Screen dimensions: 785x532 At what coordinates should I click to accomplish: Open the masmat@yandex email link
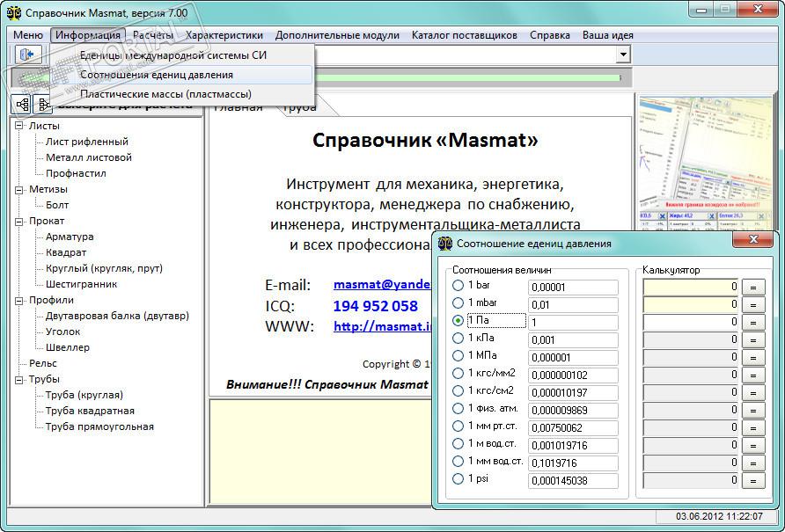pyautogui.click(x=382, y=284)
